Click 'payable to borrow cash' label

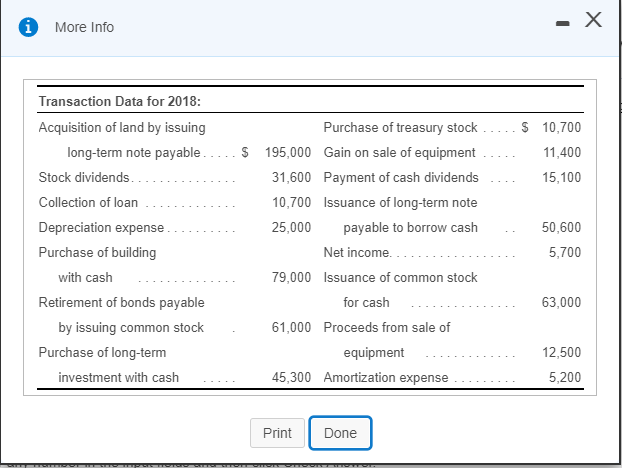411,228
